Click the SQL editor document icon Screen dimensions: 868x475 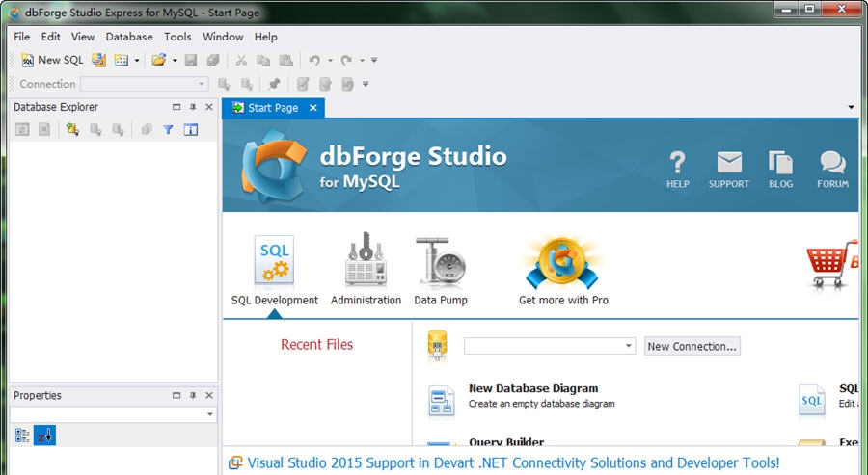tap(812, 400)
